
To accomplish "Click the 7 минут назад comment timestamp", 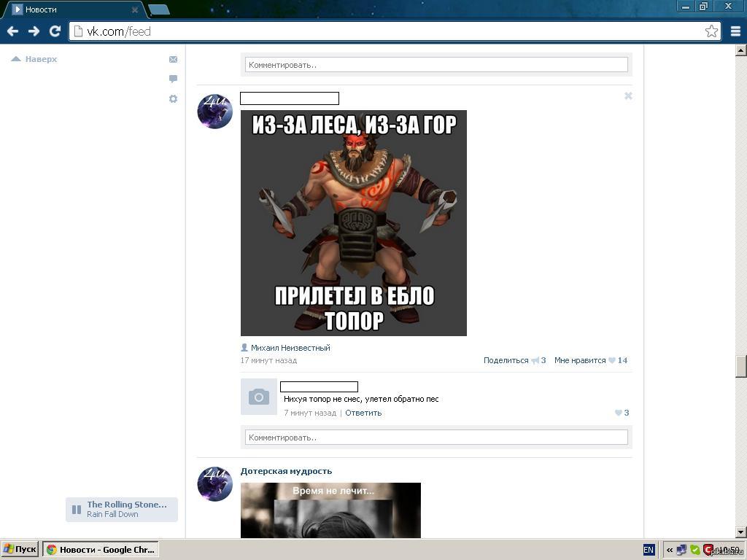I will coord(310,413).
